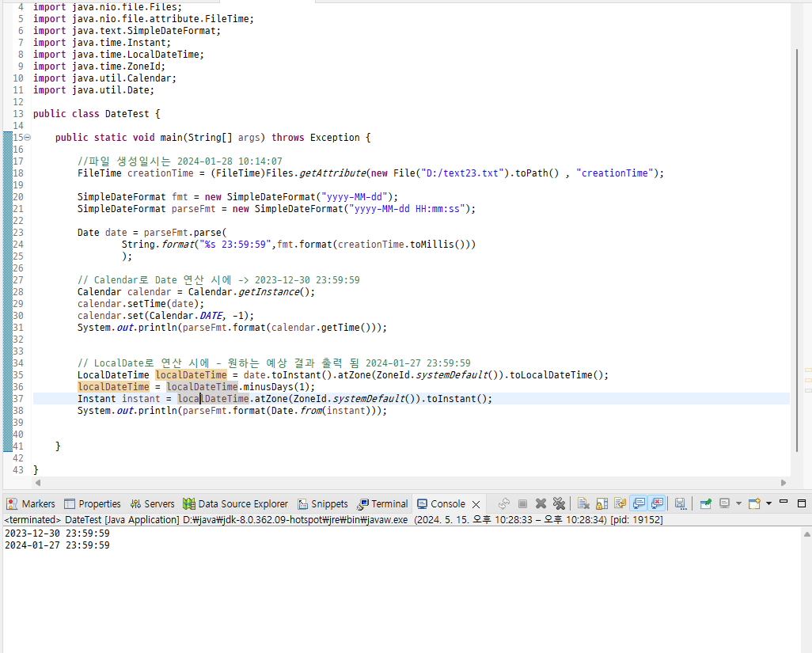Click the Console tab icon

coord(422,504)
